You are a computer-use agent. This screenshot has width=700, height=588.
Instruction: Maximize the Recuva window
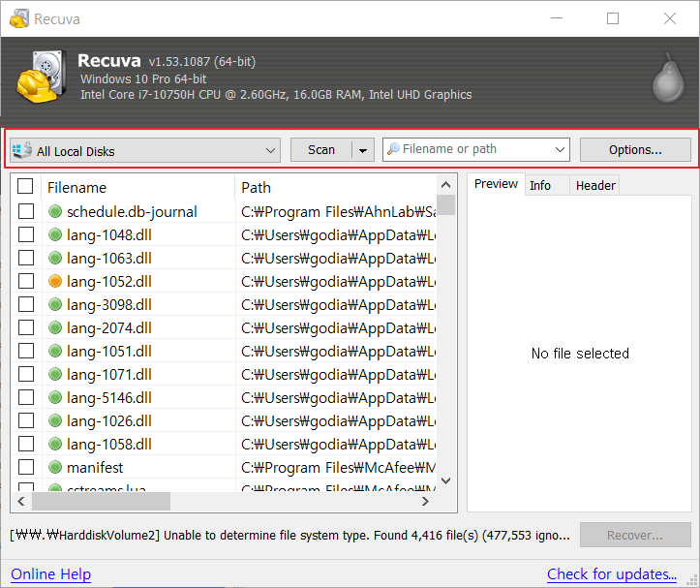pos(613,18)
